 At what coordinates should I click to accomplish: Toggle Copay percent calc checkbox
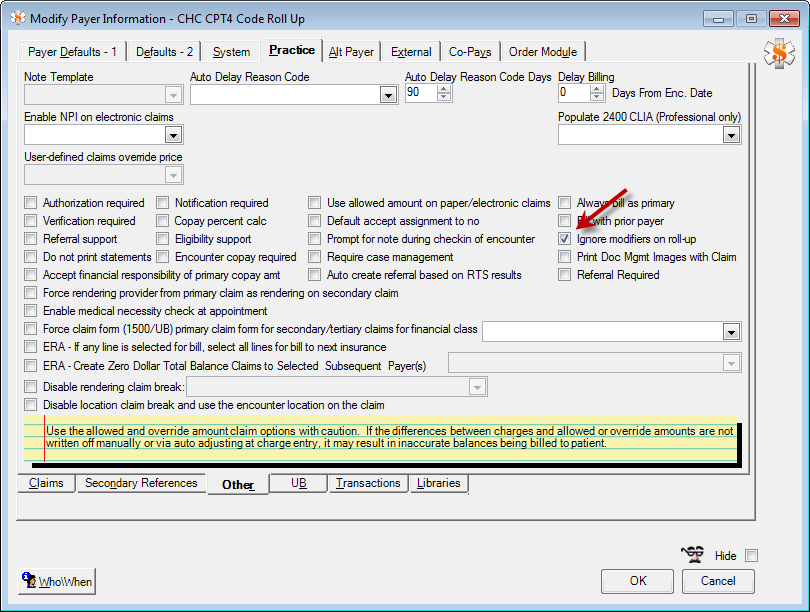pos(163,221)
